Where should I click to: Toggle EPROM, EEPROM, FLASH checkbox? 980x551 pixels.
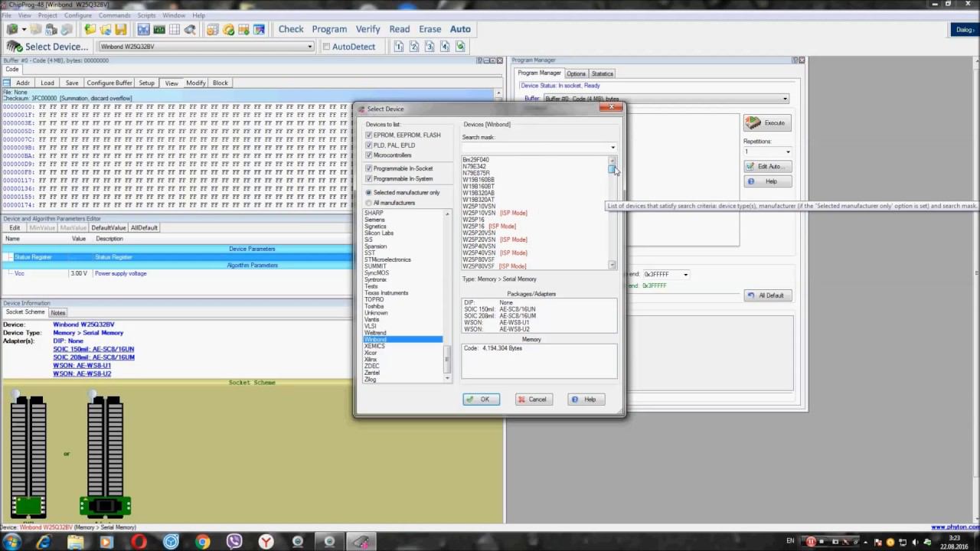click(368, 135)
